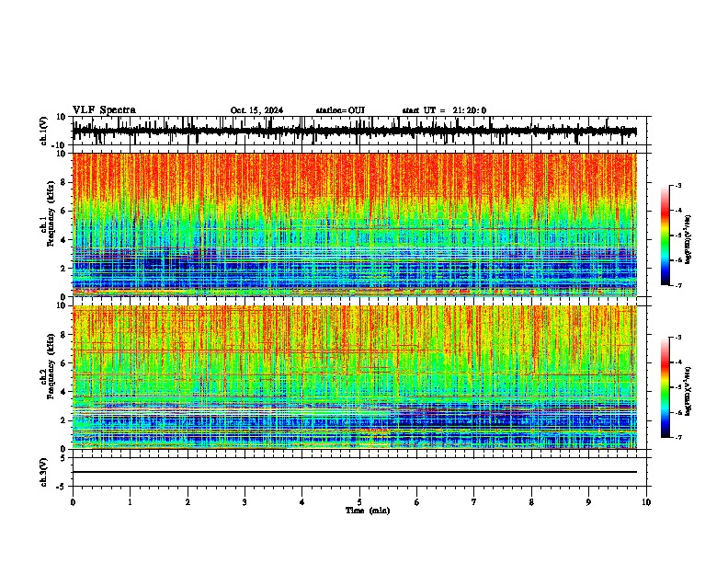Click the "6" kHz tick of ch.1 spectrogram
The height and width of the screenshot is (563, 728).
click(63, 212)
